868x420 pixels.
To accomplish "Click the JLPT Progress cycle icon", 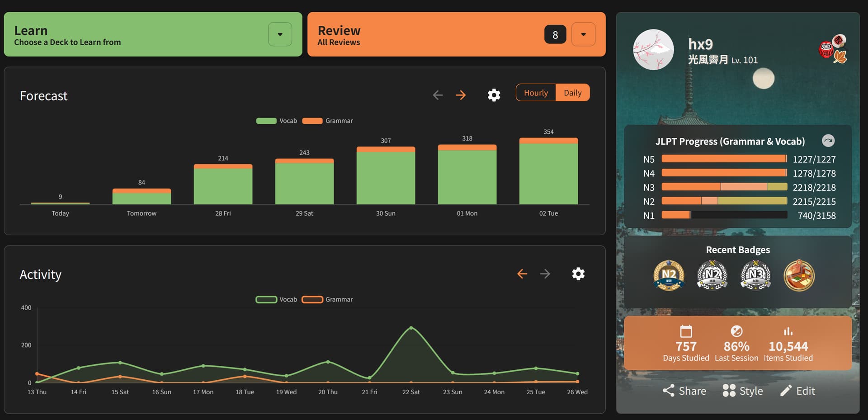I will (828, 141).
